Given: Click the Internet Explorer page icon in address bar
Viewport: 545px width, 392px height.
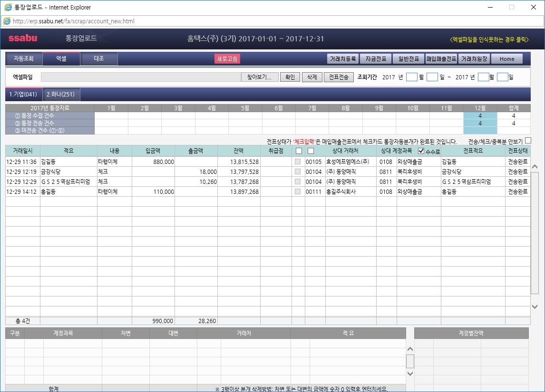Looking at the screenshot, I should point(7,21).
